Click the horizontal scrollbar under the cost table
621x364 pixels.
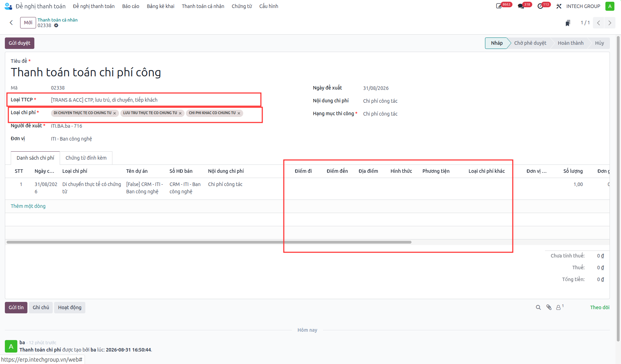tap(209, 242)
